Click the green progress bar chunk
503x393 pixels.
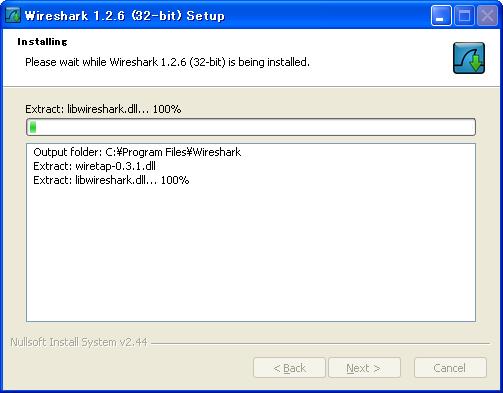point(33,127)
